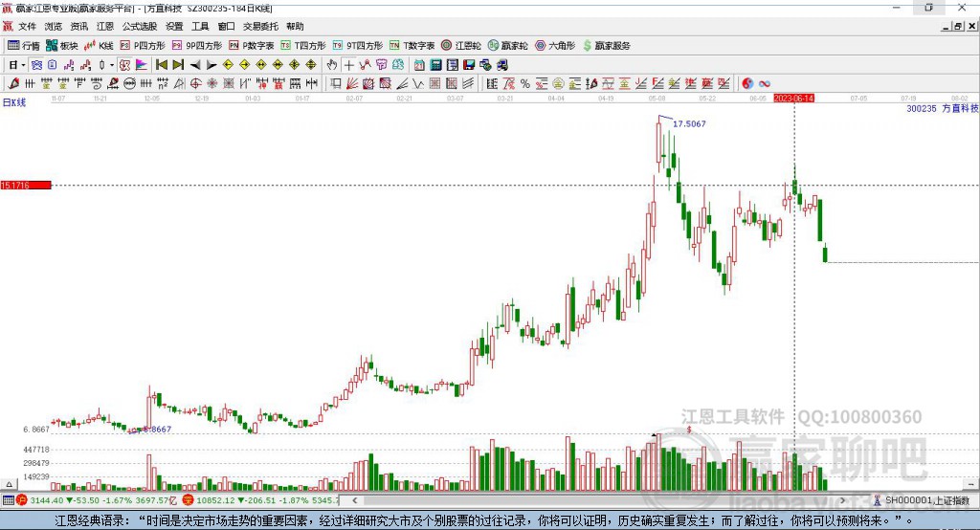
Task: Click the 17.5067 high price label
Action: click(689, 123)
